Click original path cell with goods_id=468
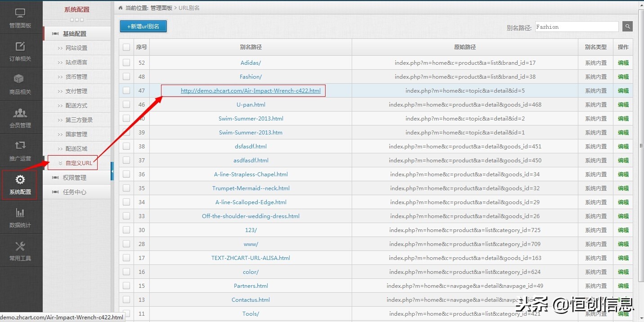This screenshot has height=322, width=644. pyautogui.click(x=465, y=105)
